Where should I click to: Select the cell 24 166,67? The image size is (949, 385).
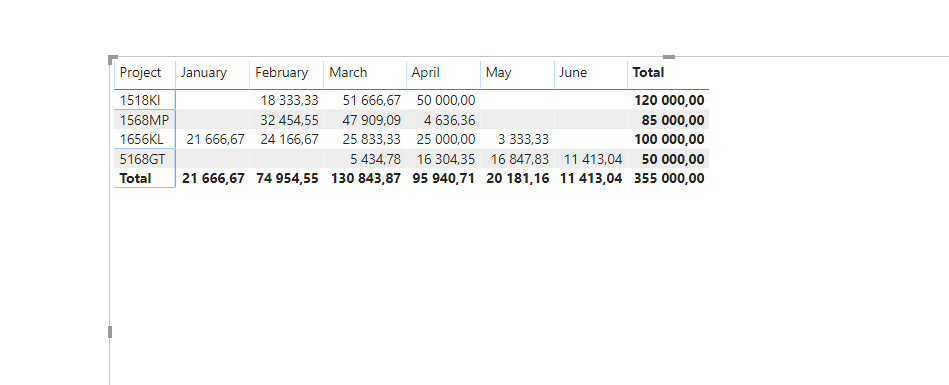289,140
